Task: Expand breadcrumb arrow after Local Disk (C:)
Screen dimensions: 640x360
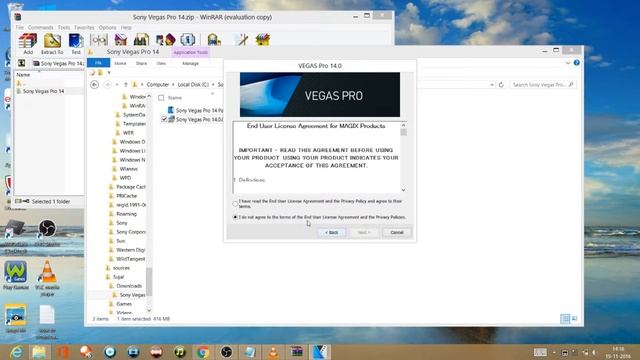Action: [x=213, y=84]
